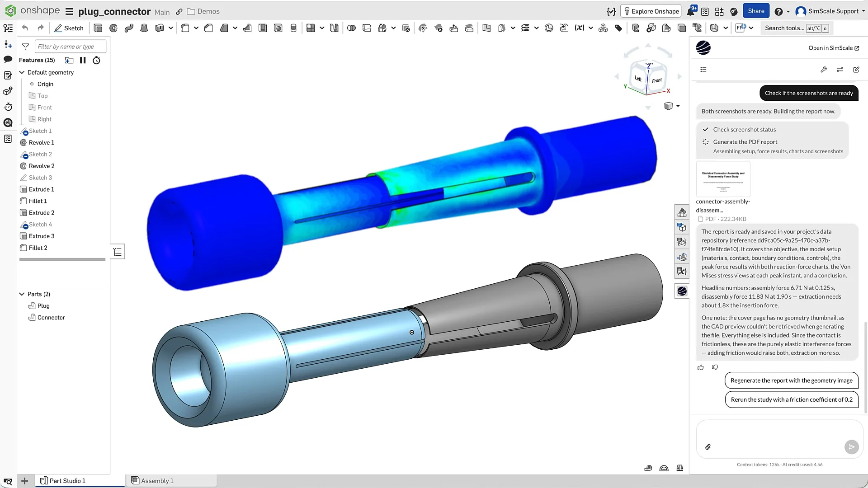
Task: Select the Boolean tool in the toolbar
Action: click(x=351, y=28)
